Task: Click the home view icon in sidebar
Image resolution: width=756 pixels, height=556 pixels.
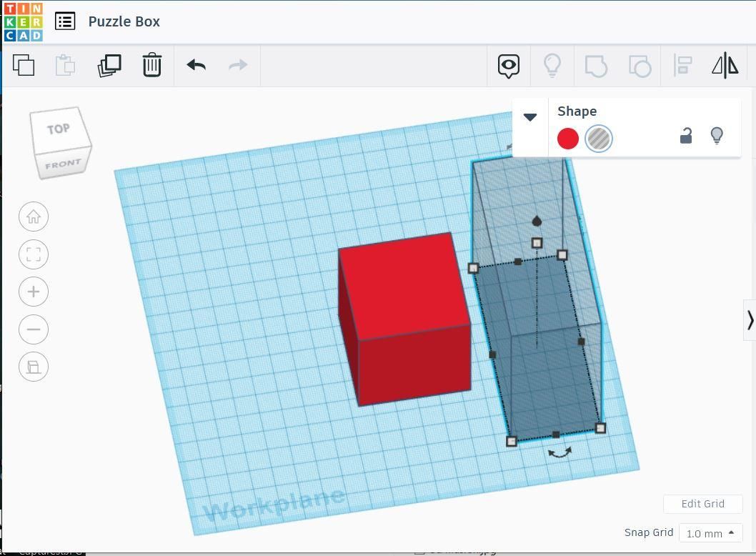Action: click(34, 217)
